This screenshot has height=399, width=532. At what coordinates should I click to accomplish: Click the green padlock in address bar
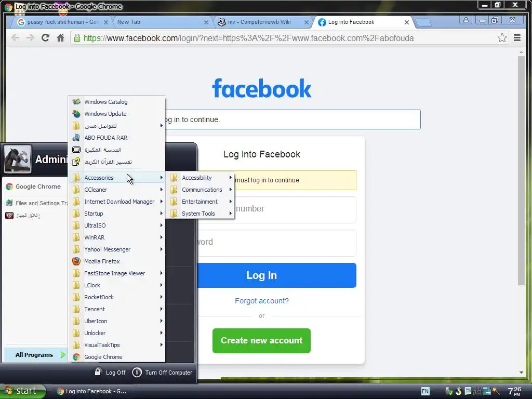(x=77, y=37)
